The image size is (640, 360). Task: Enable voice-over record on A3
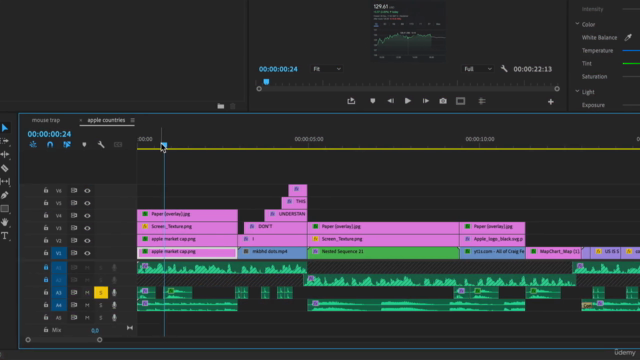[x=114, y=292]
